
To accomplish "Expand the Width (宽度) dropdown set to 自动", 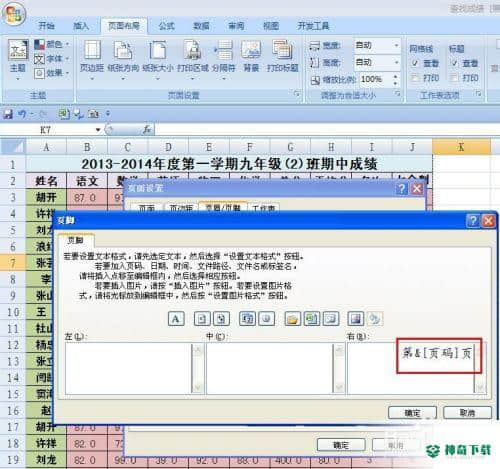I will [x=397, y=45].
